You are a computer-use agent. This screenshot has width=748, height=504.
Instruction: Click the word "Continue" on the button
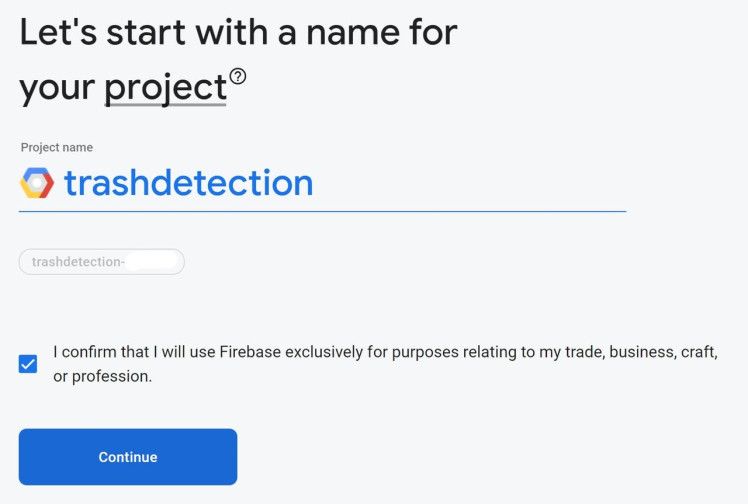click(128, 457)
